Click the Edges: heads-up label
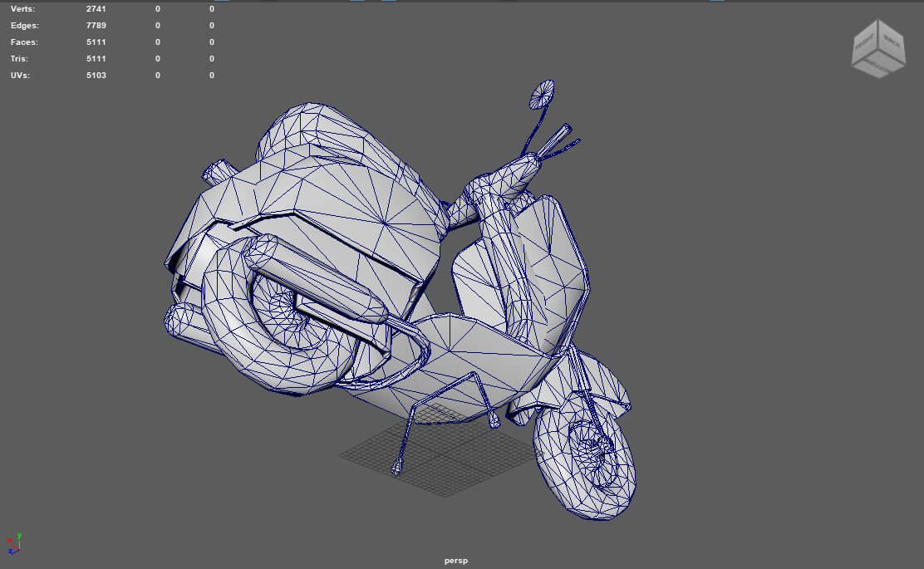Screen dimensions: 924x569 25,25
